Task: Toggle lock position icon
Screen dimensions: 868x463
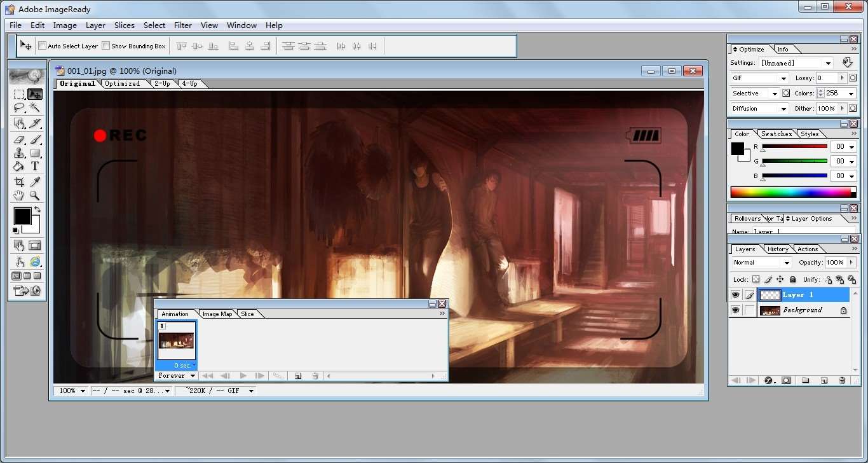Action: pyautogui.click(x=780, y=279)
